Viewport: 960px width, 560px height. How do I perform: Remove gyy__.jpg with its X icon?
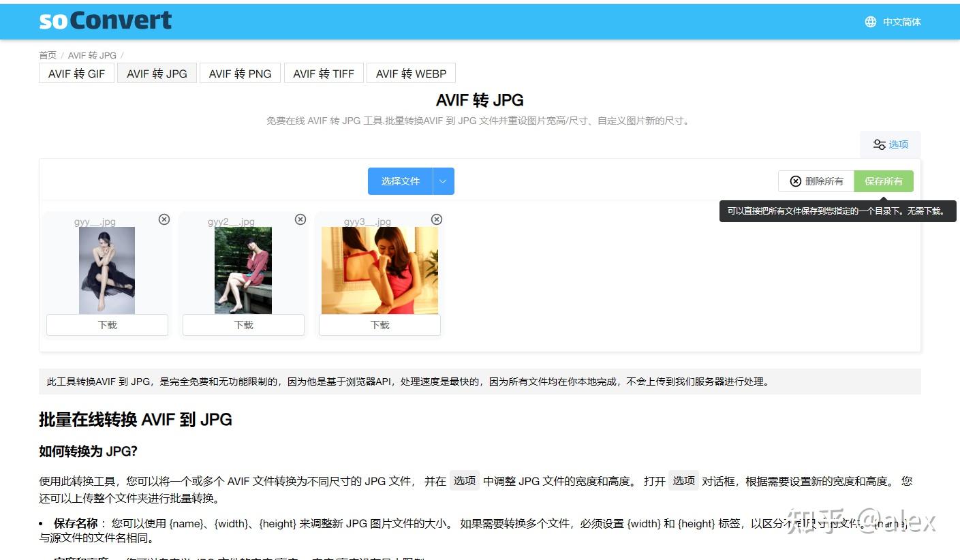point(164,219)
